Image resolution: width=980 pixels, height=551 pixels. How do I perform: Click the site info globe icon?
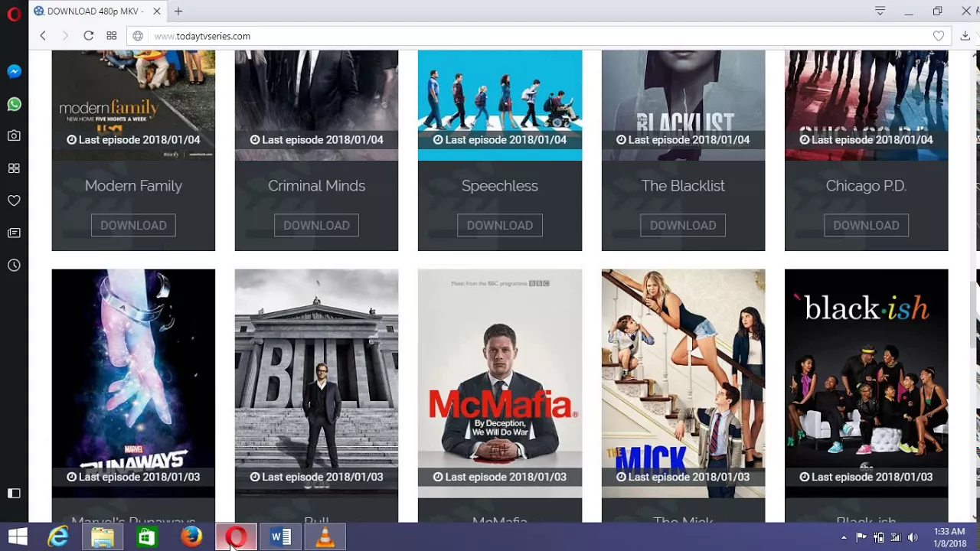[138, 36]
